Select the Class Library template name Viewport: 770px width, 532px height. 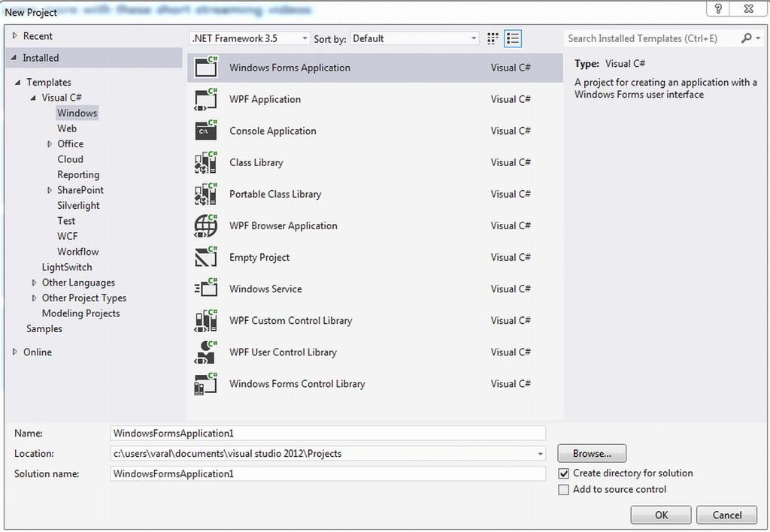pyautogui.click(x=256, y=162)
